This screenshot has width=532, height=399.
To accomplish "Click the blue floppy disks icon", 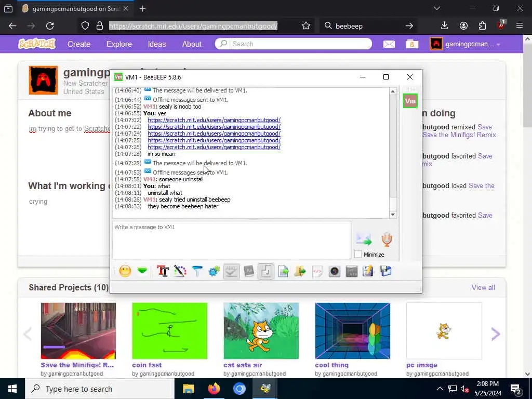I will [386, 271].
